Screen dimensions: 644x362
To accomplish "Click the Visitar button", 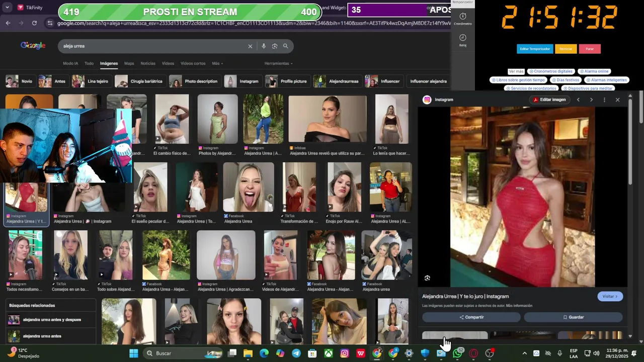I will [610, 296].
